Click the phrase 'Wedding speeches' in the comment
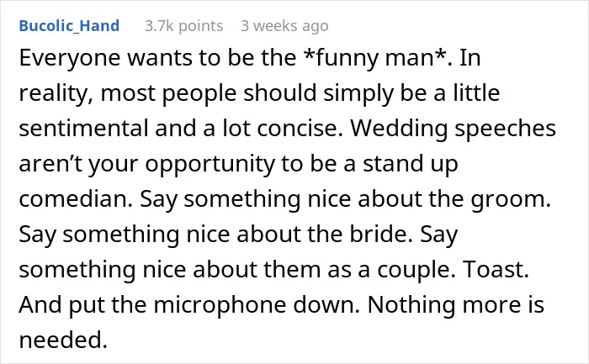Screen dimensions: 589x364 (x=454, y=129)
